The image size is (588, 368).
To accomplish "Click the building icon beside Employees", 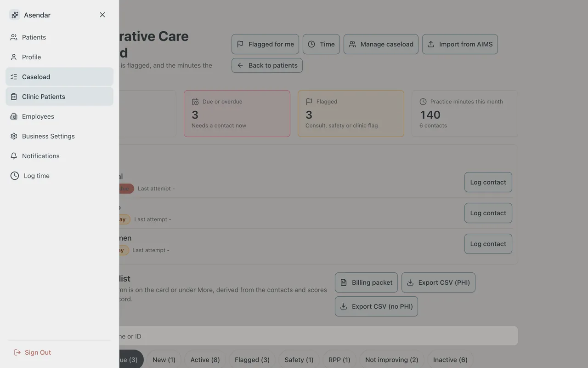I will click(x=14, y=116).
